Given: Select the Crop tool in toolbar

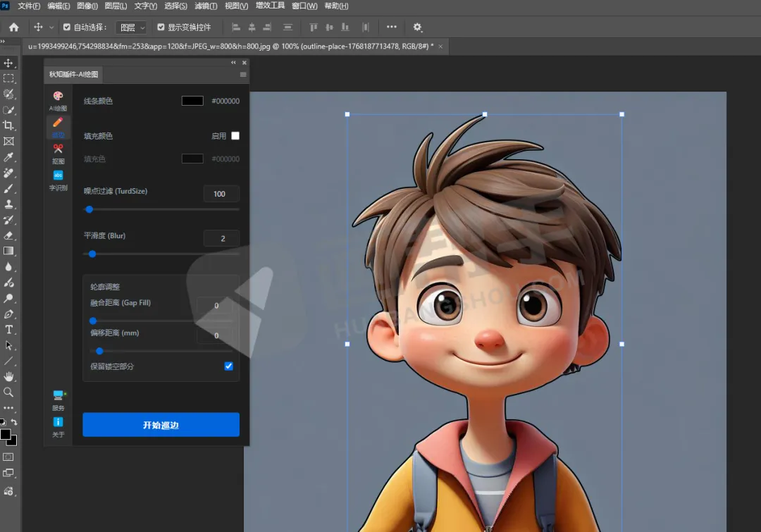Looking at the screenshot, I should [8, 125].
